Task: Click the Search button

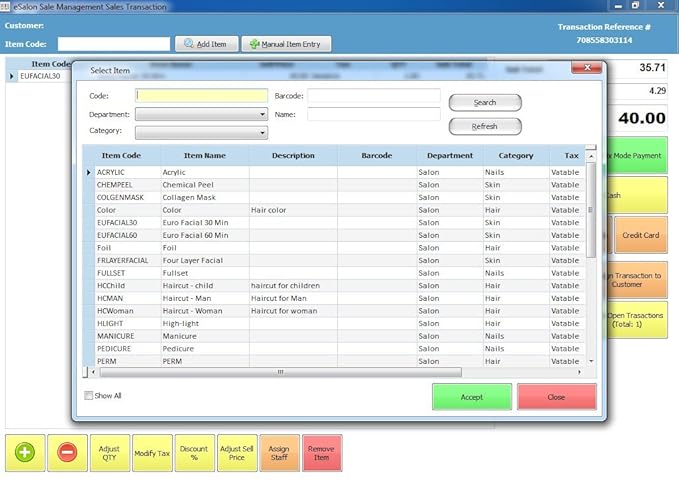Action: point(485,102)
